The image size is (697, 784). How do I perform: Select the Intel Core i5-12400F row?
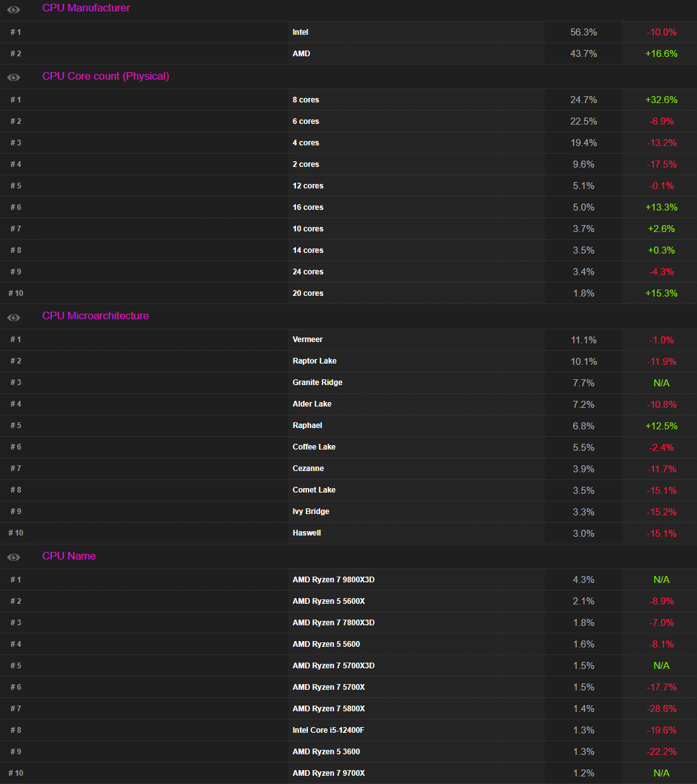point(328,730)
